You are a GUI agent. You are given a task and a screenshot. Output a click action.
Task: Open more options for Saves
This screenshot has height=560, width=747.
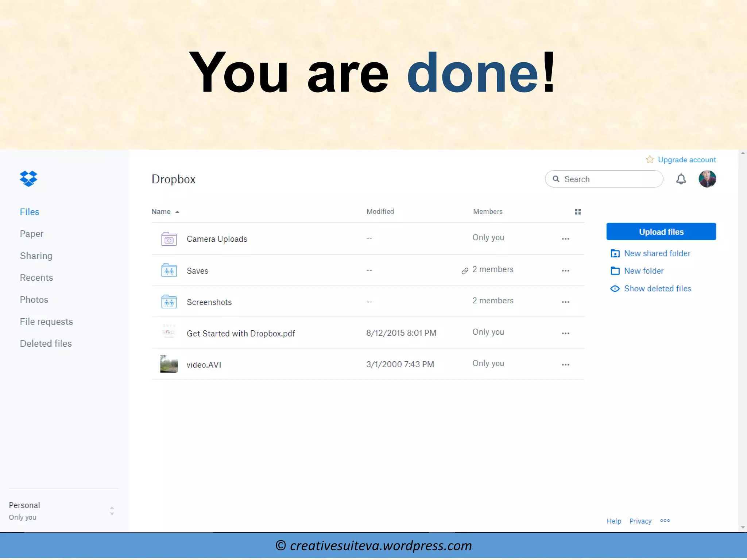(x=566, y=271)
